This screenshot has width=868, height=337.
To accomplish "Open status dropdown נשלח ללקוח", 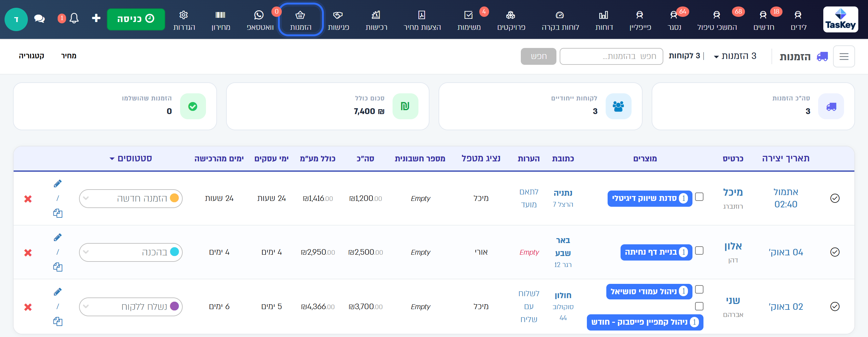I will click(x=131, y=307).
